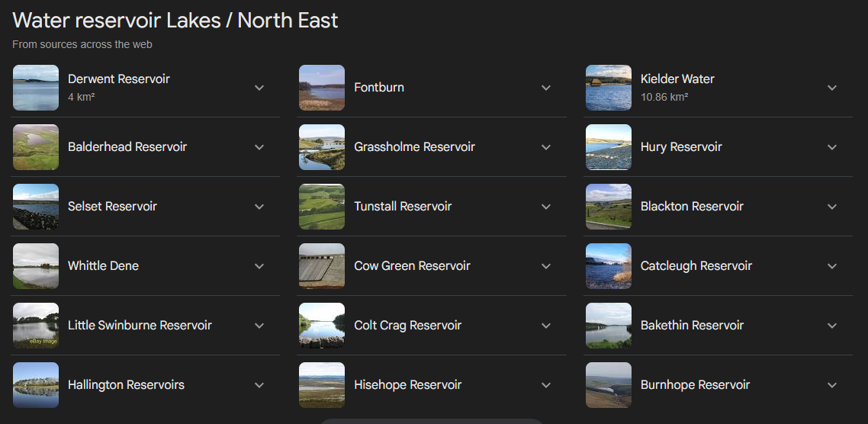Choose the Catcleugh Reservoir label
Screen dimensions: 868x424
point(696,266)
